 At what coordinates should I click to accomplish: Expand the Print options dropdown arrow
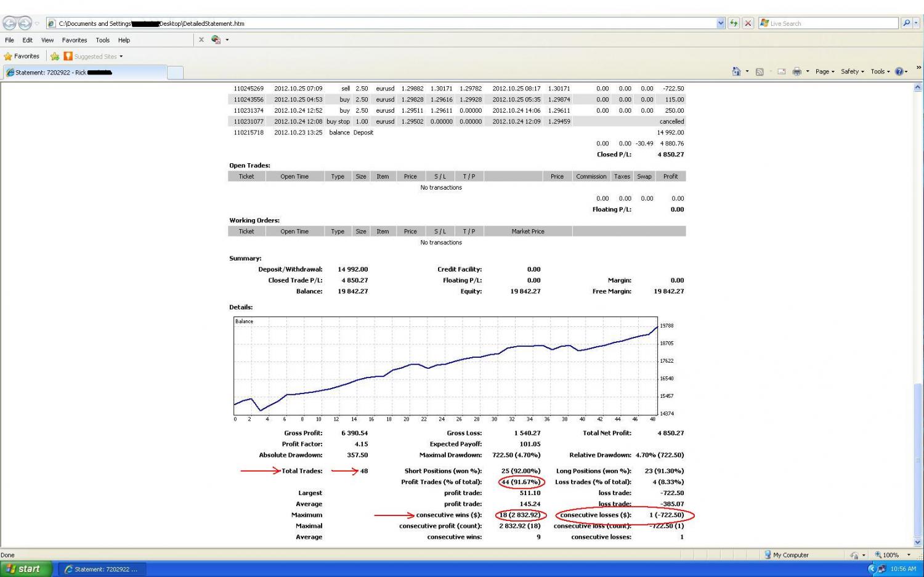click(808, 71)
